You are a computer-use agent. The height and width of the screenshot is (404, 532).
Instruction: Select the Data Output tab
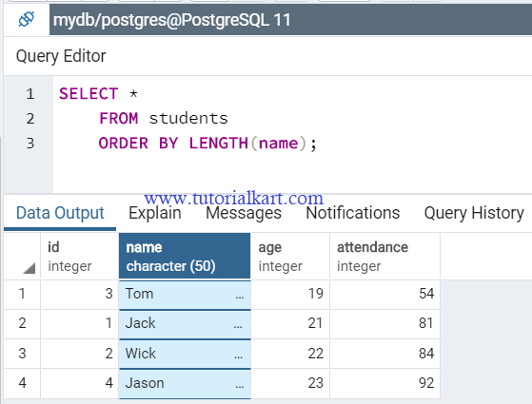click(x=60, y=213)
